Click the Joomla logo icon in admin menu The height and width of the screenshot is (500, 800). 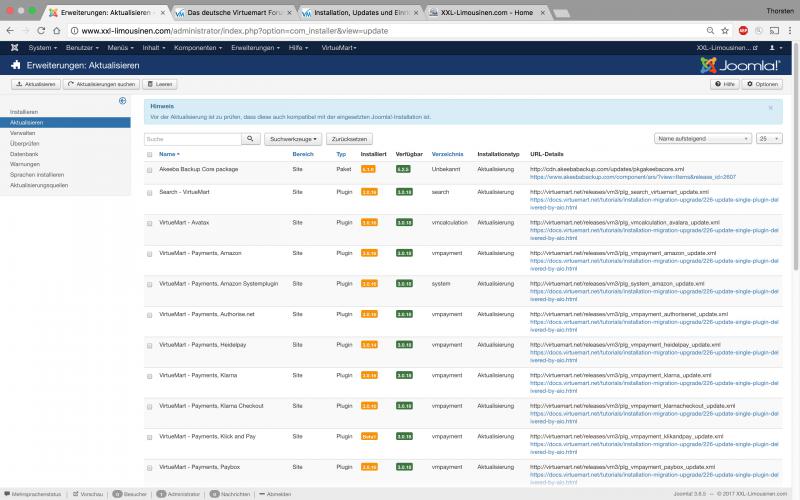pos(14,48)
